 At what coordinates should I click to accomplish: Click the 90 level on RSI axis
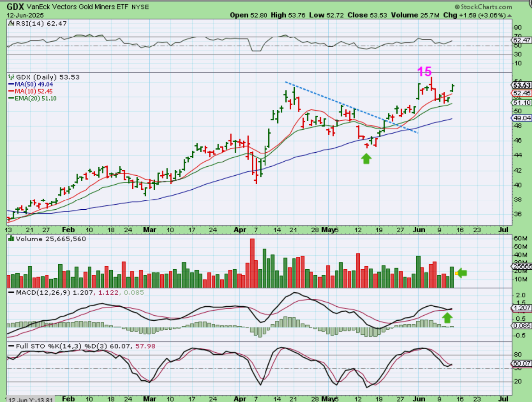(x=518, y=28)
